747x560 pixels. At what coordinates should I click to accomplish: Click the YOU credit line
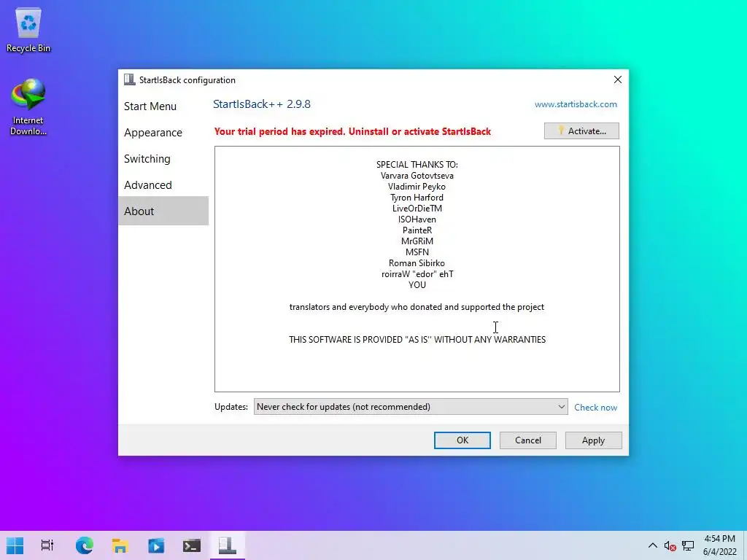pyautogui.click(x=417, y=285)
